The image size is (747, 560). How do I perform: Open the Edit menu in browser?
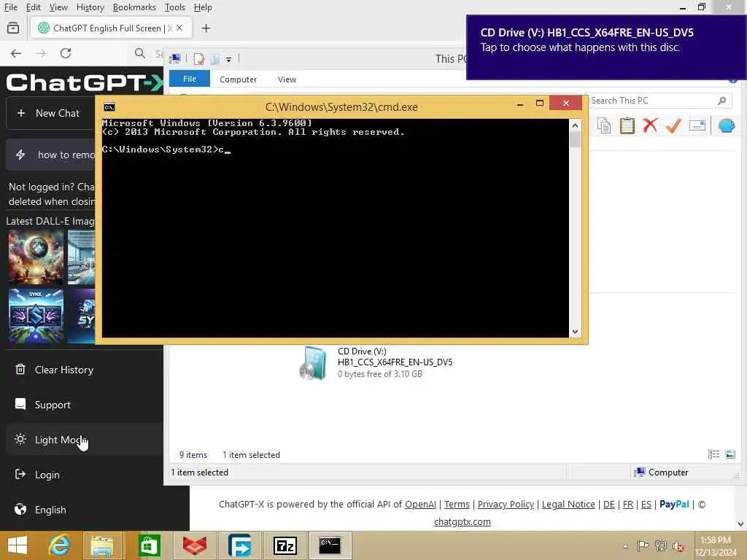click(x=33, y=7)
